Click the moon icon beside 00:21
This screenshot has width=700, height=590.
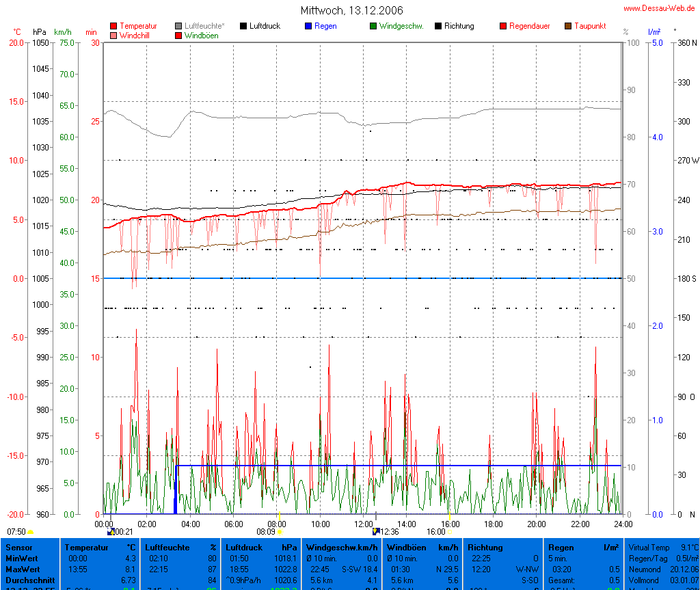[111, 531]
